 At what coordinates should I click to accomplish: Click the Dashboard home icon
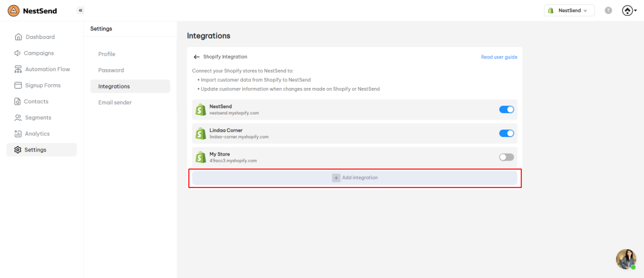(x=18, y=37)
